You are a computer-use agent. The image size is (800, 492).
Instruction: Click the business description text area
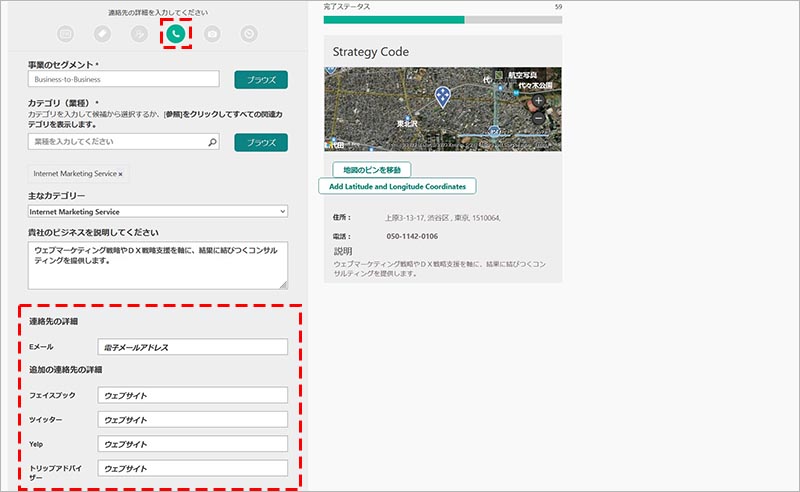(x=158, y=265)
